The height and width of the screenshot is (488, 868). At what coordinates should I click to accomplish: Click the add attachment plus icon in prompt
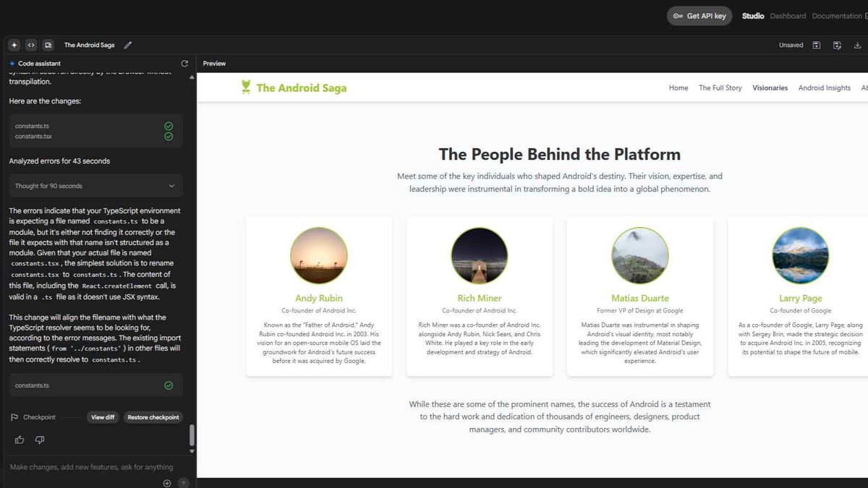pos(167,483)
